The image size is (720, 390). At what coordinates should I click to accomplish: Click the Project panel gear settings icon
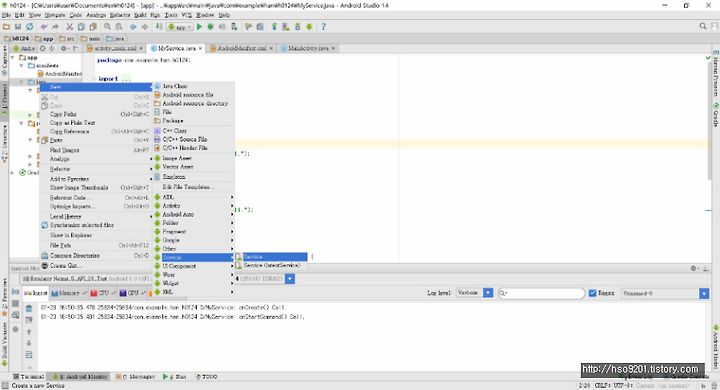tap(64, 48)
